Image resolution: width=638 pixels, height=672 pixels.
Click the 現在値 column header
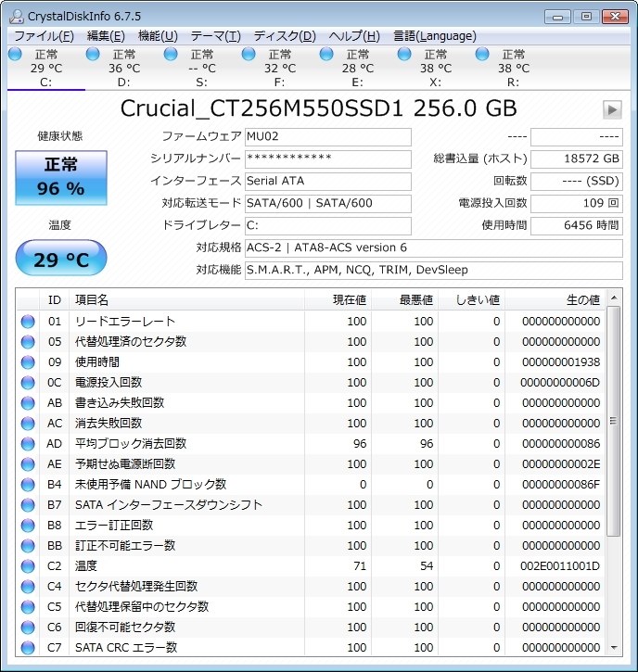click(x=338, y=299)
